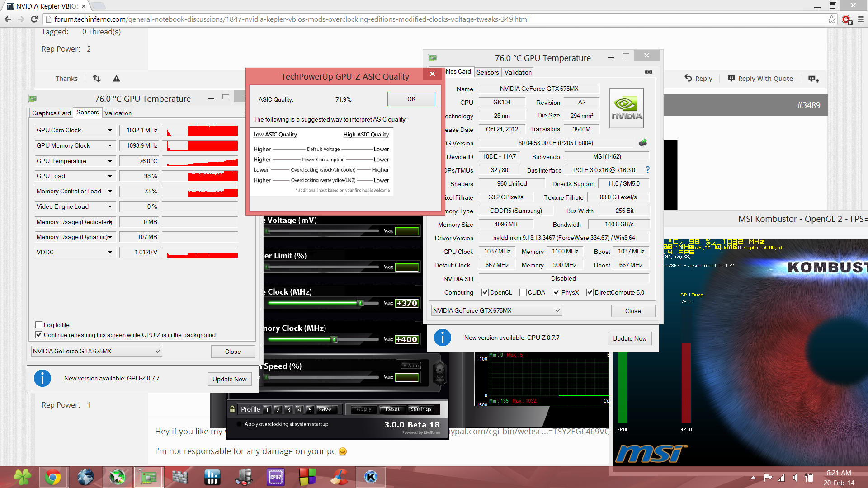Select Afterburner profile 3
868x488 pixels.
[288, 409]
